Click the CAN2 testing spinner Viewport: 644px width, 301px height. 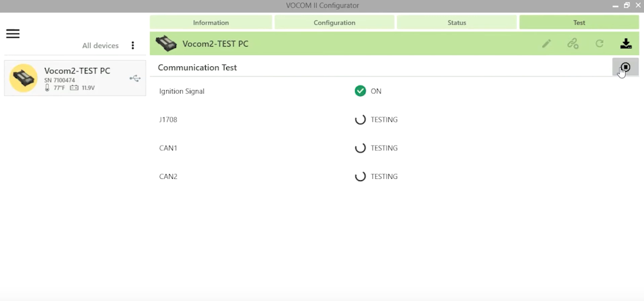click(x=360, y=177)
